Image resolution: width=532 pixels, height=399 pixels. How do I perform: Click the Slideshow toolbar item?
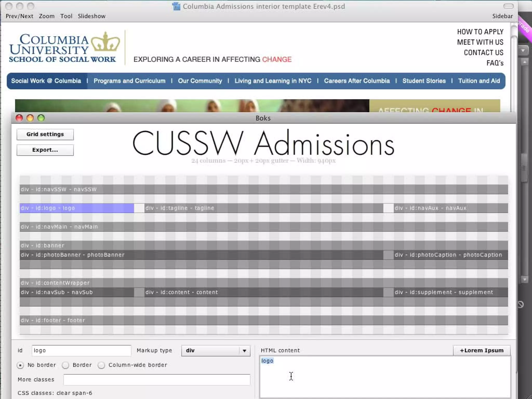(91, 16)
